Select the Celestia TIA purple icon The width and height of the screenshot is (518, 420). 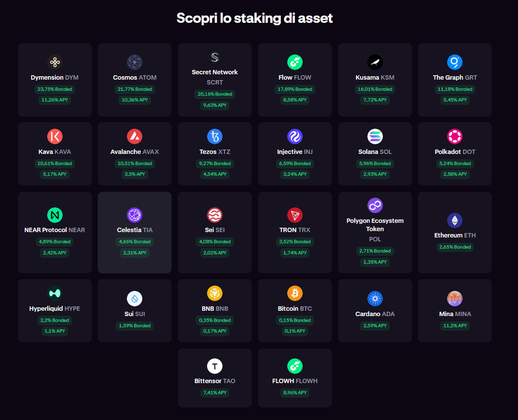tap(135, 215)
